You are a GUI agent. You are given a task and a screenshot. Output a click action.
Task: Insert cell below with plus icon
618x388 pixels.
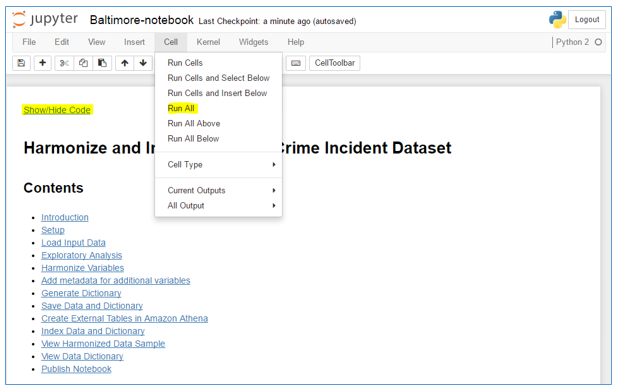click(43, 63)
